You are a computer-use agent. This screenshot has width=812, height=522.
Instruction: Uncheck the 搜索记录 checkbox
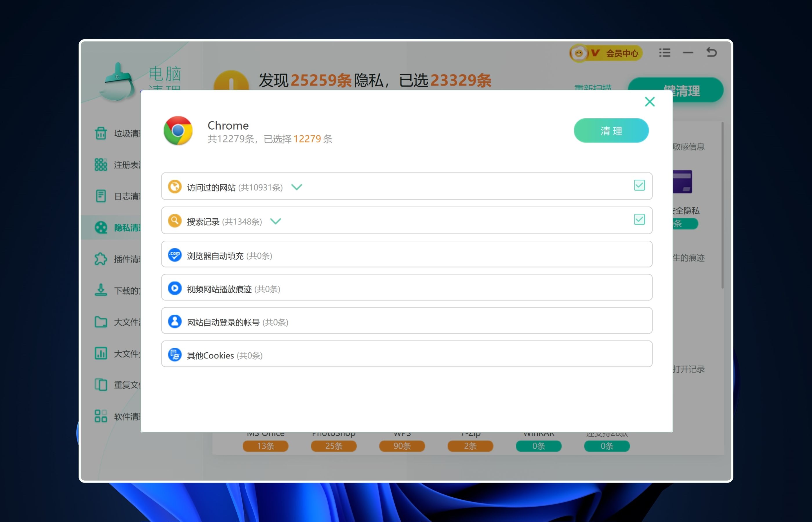click(639, 220)
